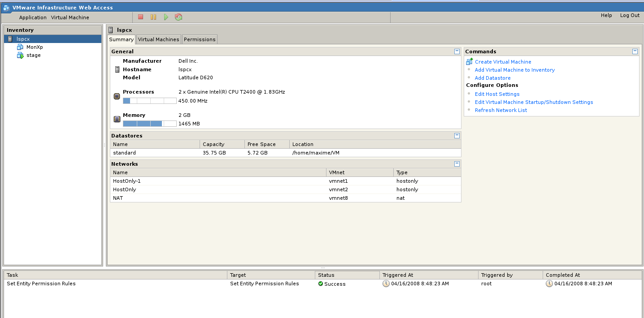
Task: Click the Processors usage bar
Action: 150,101
